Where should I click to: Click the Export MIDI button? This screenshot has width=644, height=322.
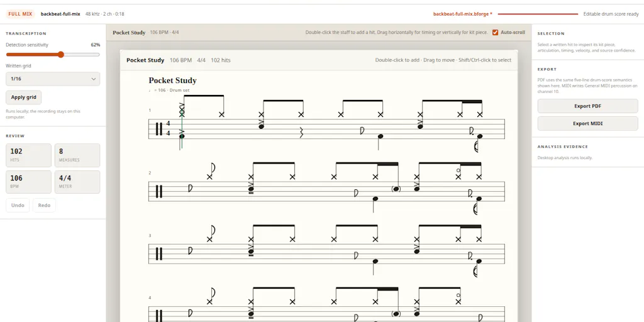click(x=588, y=123)
